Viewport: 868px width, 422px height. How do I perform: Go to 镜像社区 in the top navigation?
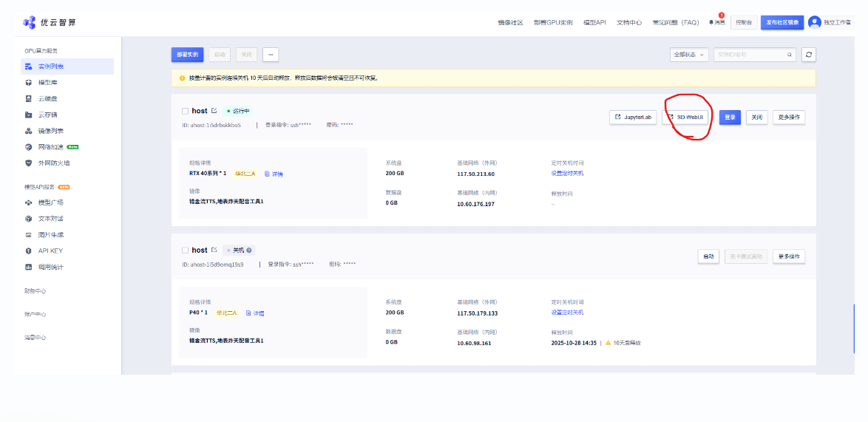click(510, 23)
